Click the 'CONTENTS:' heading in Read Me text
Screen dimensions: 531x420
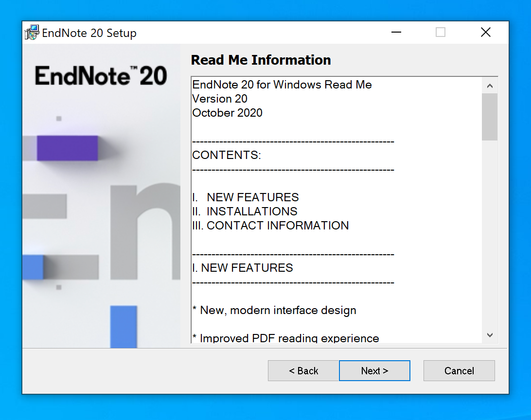click(227, 155)
